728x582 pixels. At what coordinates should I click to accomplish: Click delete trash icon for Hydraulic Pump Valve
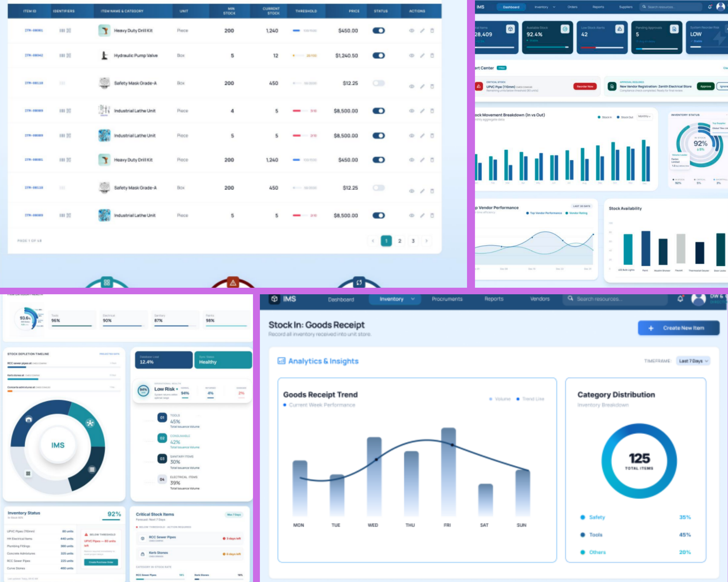point(432,56)
